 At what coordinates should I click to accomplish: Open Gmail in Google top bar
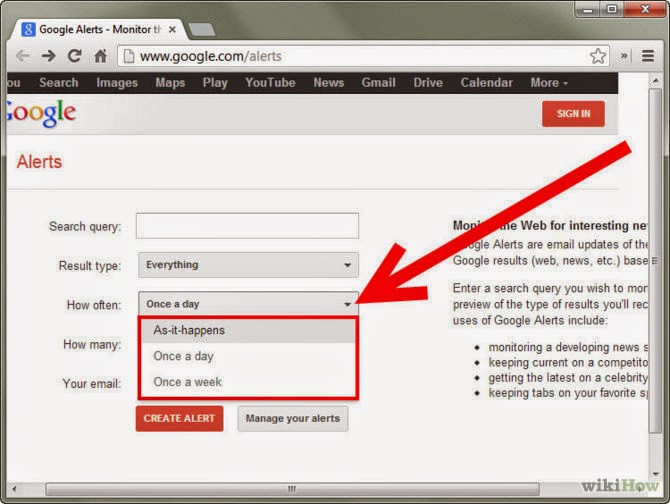[379, 82]
